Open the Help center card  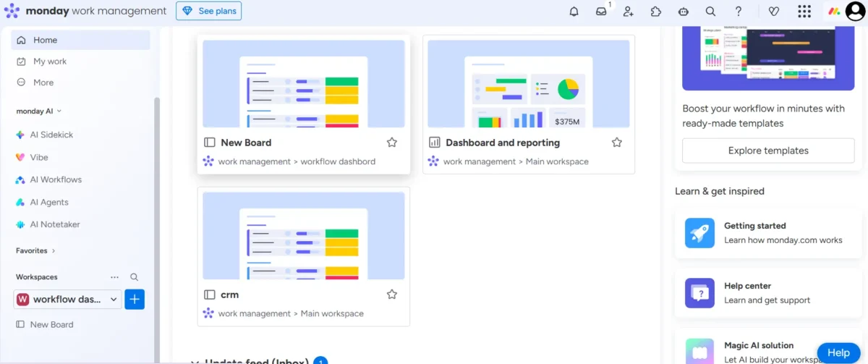770,293
